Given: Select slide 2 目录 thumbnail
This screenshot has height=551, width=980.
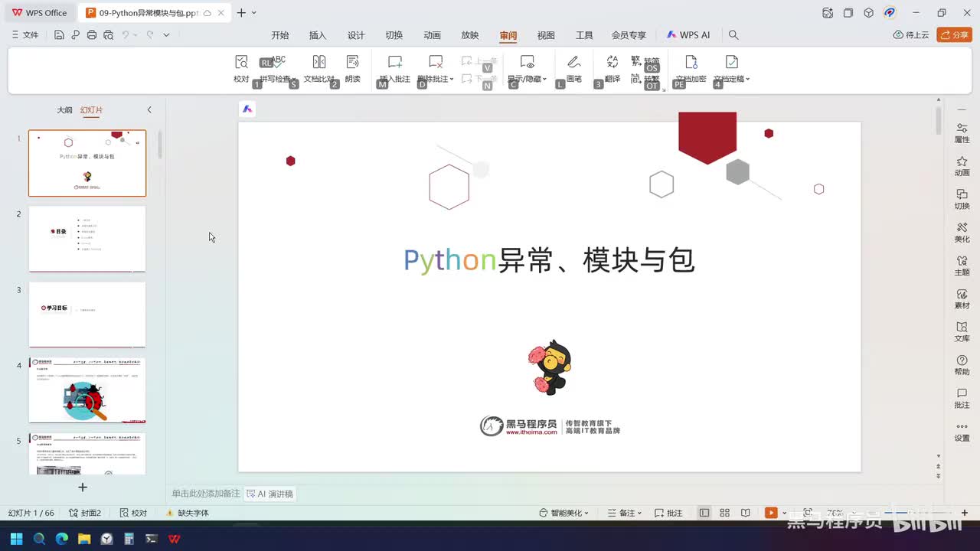Looking at the screenshot, I should (x=87, y=239).
